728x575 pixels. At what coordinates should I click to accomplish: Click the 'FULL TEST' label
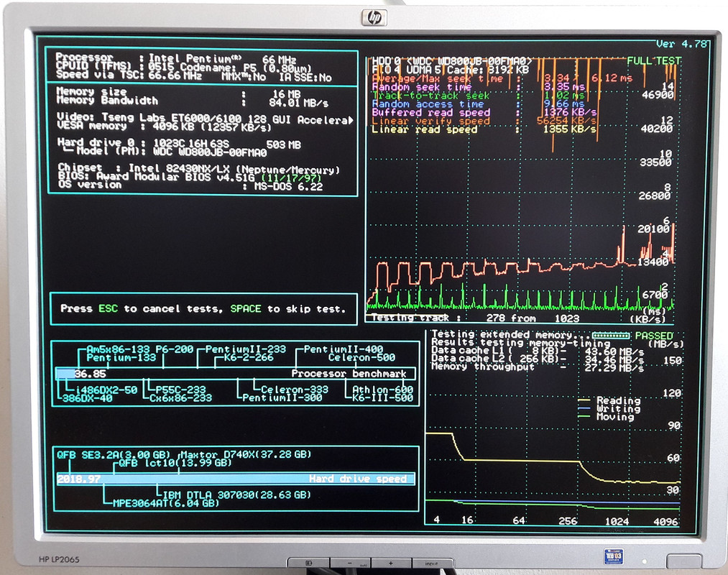654,61
